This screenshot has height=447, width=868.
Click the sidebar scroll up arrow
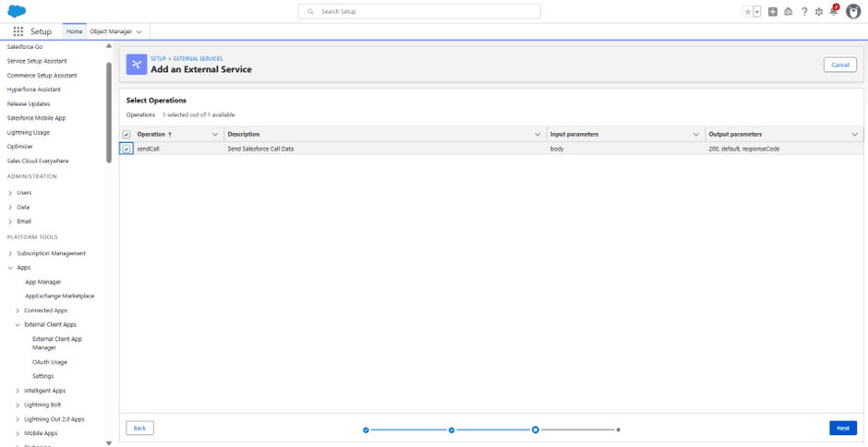click(109, 46)
